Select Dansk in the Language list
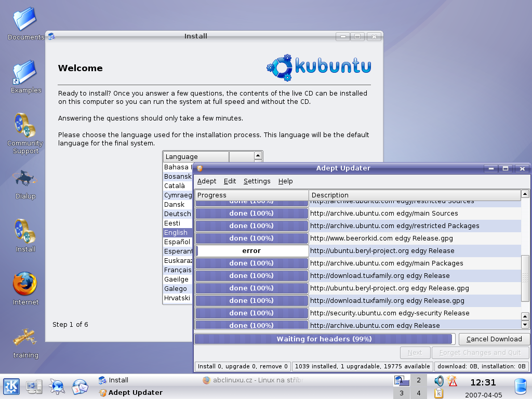This screenshot has height=399, width=532. tap(178, 205)
